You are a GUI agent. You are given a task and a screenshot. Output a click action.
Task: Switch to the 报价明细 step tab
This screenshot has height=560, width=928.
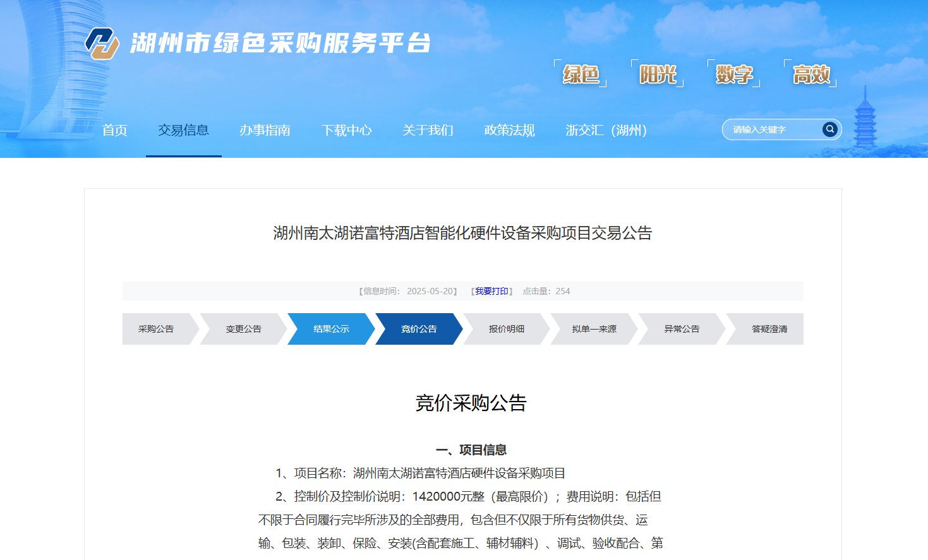(507, 329)
